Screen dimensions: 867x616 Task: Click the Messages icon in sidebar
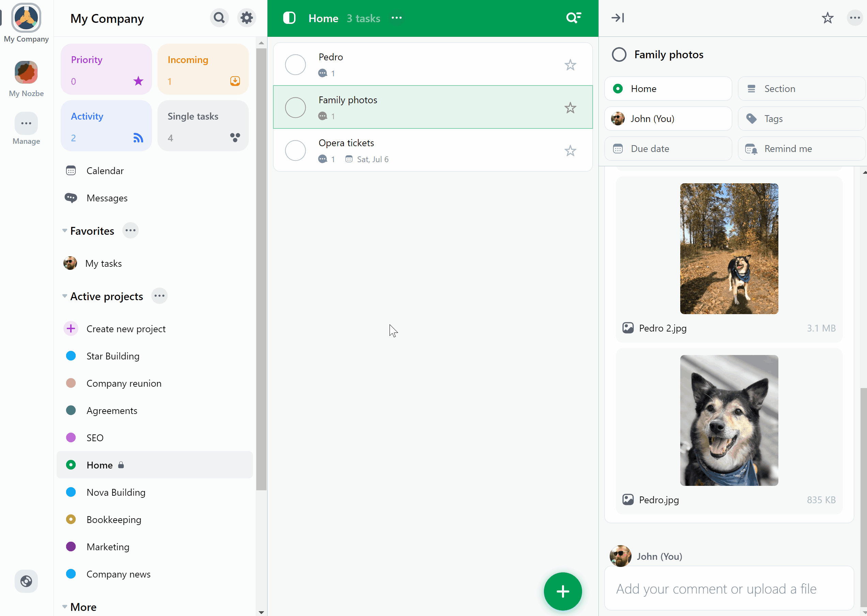point(71,198)
